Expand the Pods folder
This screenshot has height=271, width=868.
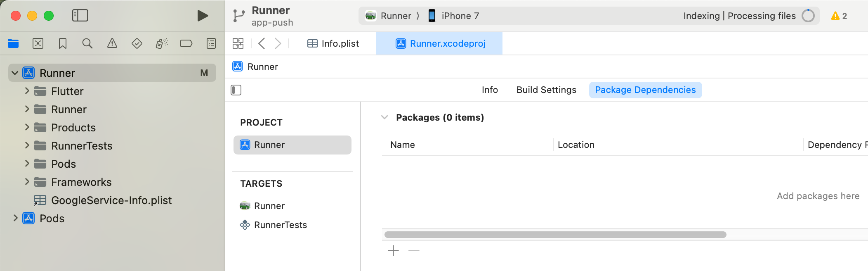point(27,164)
